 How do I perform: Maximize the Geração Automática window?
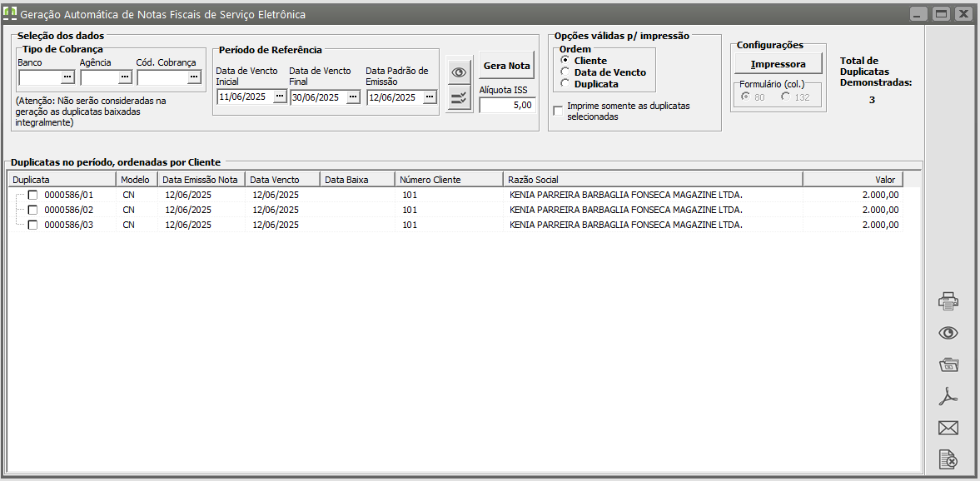coord(941,13)
